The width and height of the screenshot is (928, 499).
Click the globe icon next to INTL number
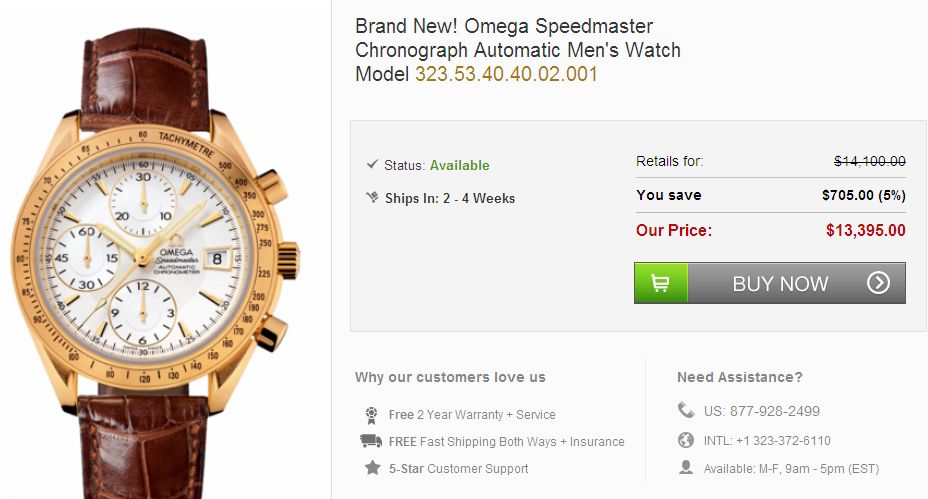(x=685, y=440)
